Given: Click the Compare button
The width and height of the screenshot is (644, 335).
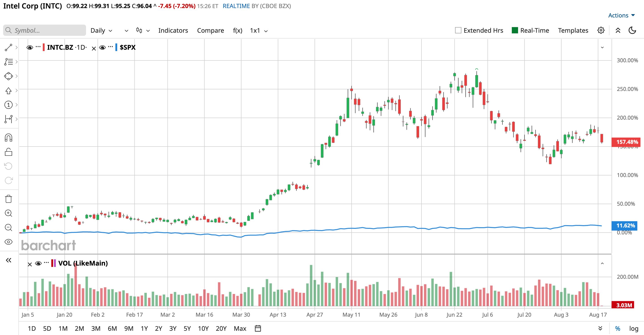Looking at the screenshot, I should coord(210,30).
